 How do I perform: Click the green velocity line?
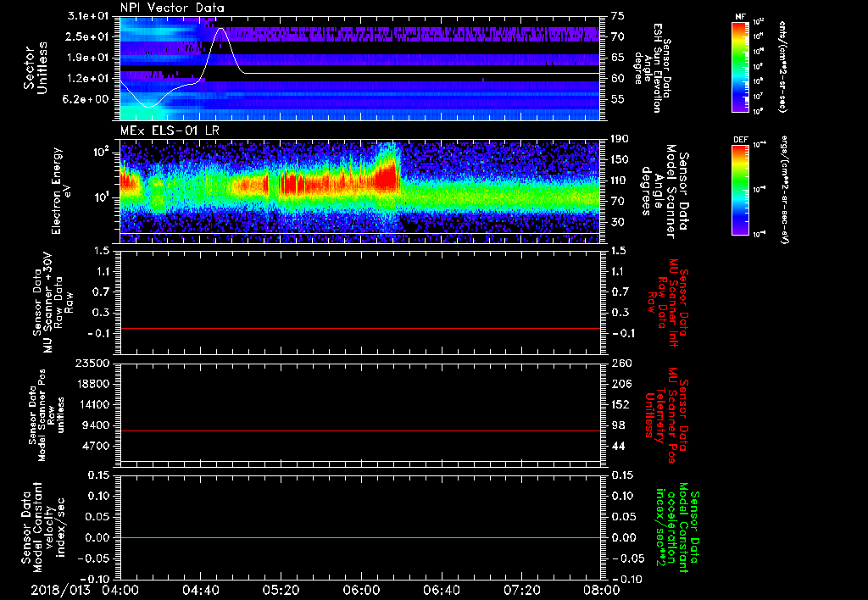[x=360, y=537]
